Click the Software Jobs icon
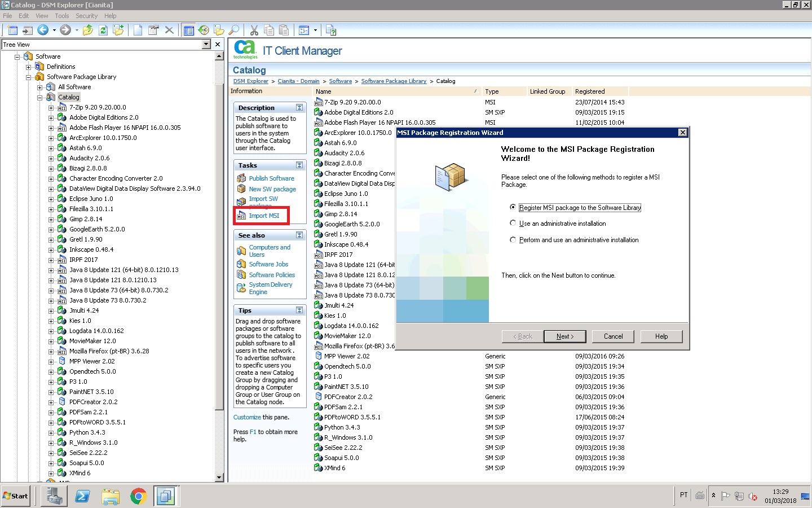 click(x=241, y=264)
